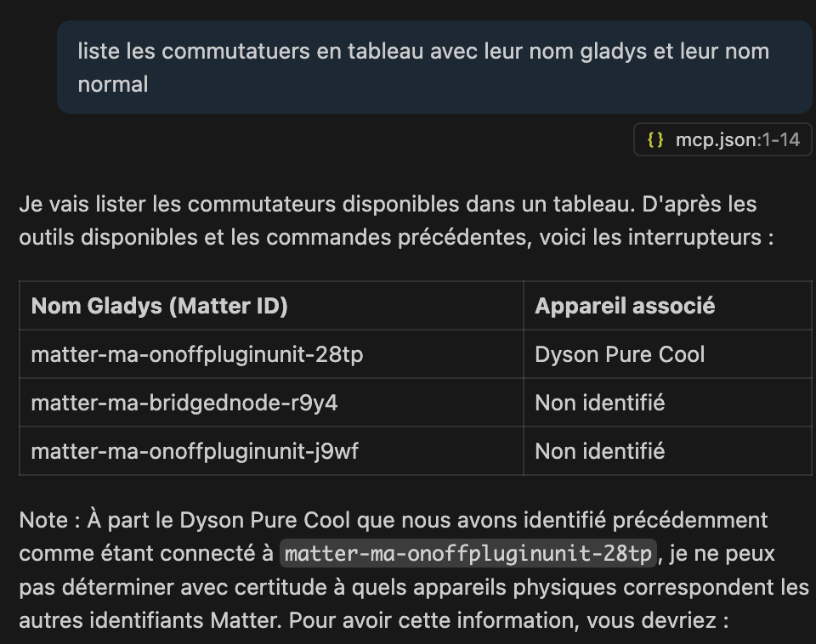Open the mcp.json:1-14 file reference chip

722,139
